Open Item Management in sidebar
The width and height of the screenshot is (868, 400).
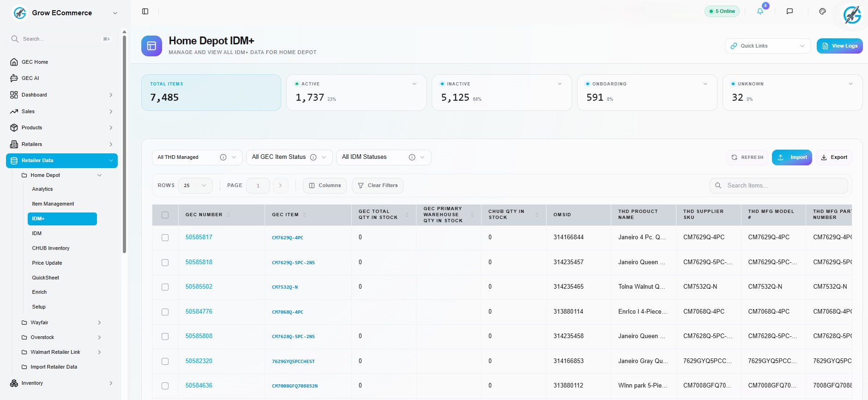53,204
